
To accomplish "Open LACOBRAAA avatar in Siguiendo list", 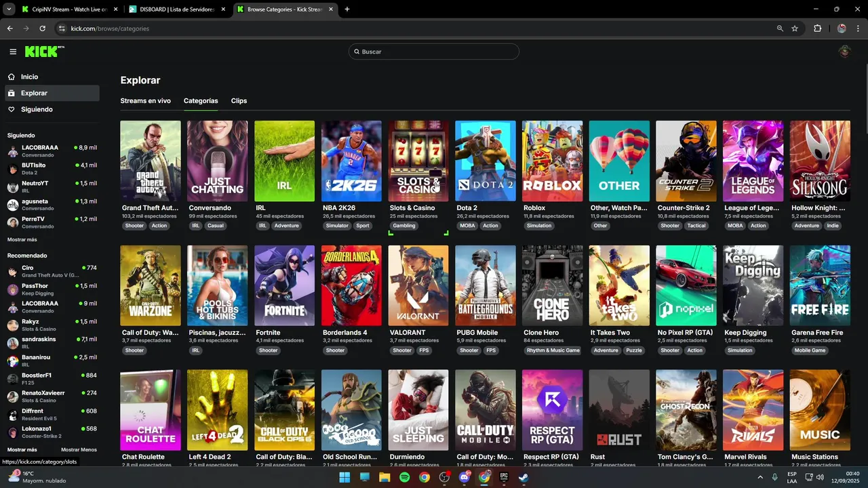I will point(12,151).
